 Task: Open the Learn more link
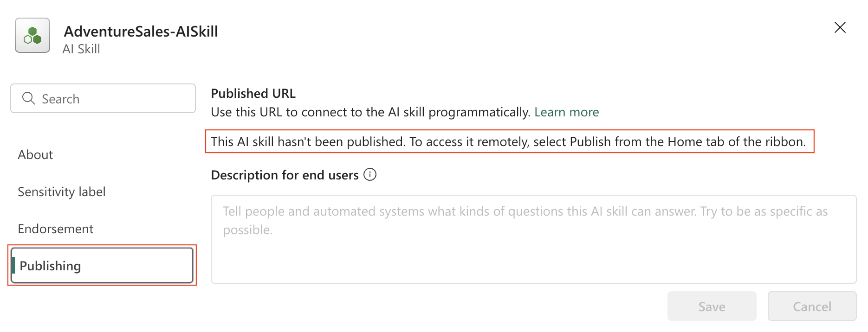click(566, 112)
